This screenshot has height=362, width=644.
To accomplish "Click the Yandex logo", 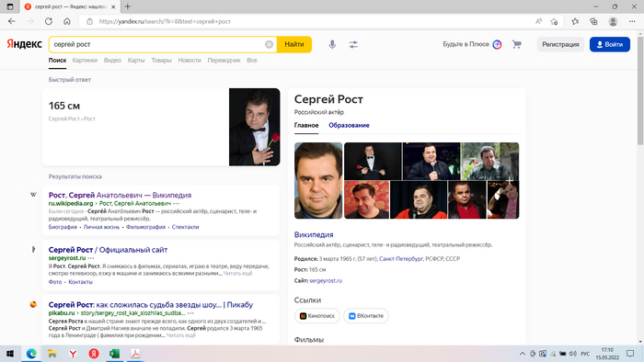I will coord(24,44).
